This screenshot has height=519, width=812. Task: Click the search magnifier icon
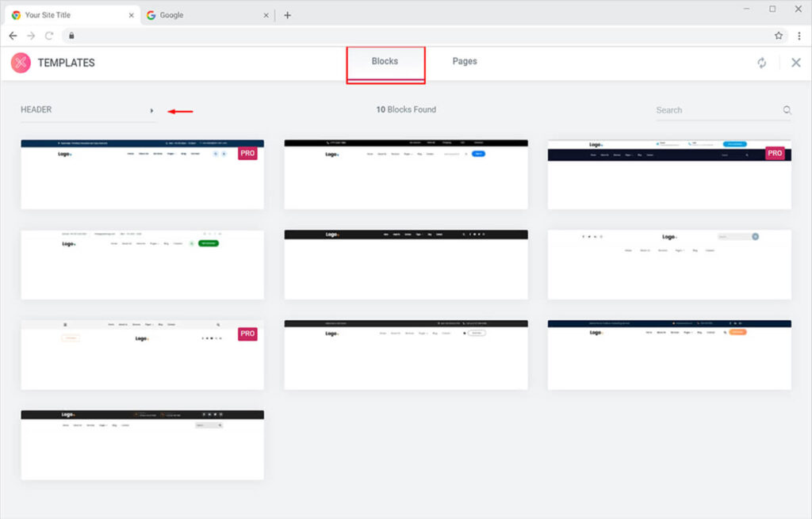pos(787,110)
